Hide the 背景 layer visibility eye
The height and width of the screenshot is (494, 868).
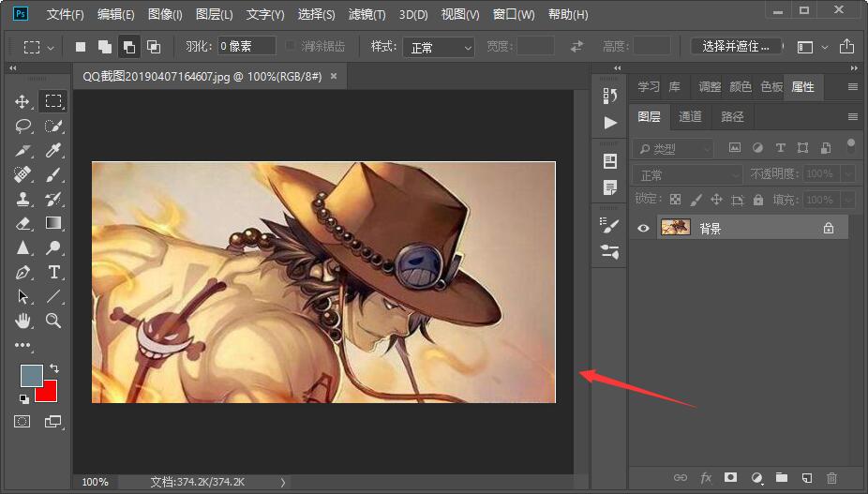643,228
